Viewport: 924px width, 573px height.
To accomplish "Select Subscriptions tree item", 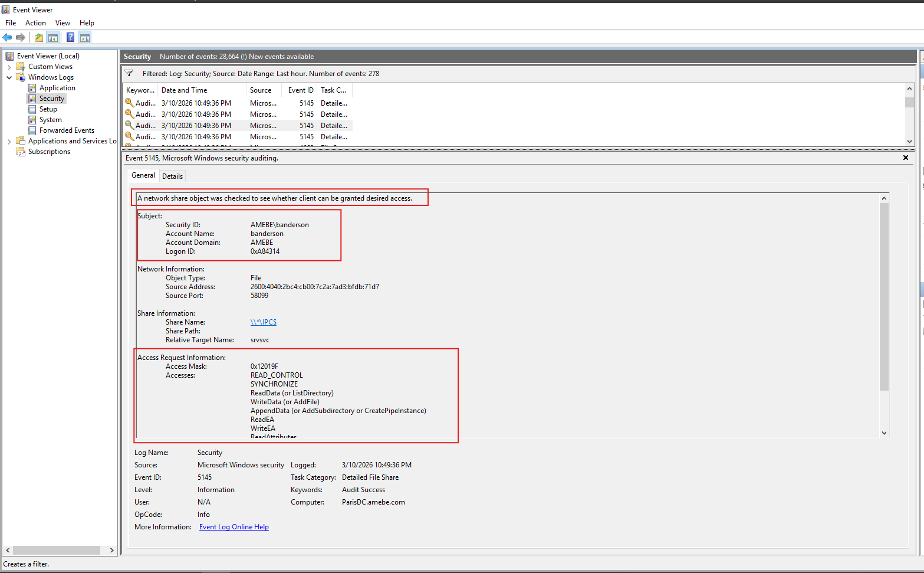I will pyautogui.click(x=49, y=152).
